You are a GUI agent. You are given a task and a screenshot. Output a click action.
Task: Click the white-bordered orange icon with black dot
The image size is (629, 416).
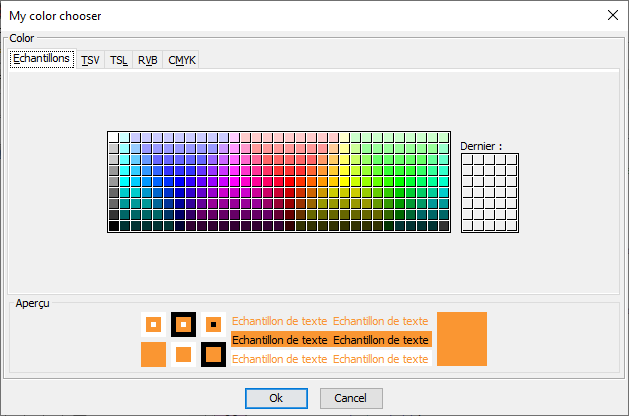click(213, 324)
